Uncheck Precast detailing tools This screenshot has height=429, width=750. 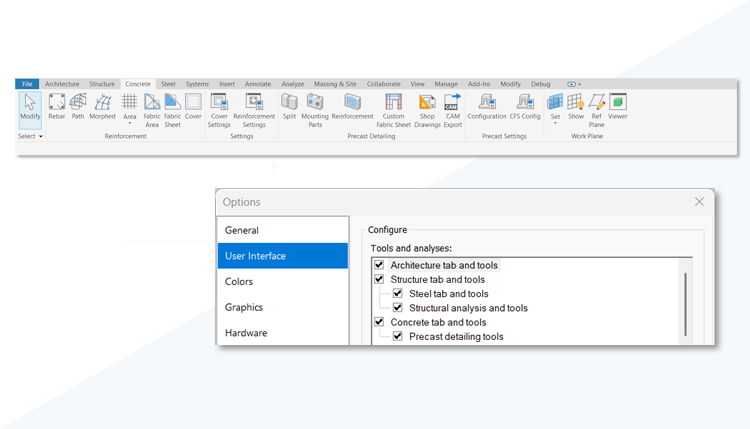pos(397,336)
